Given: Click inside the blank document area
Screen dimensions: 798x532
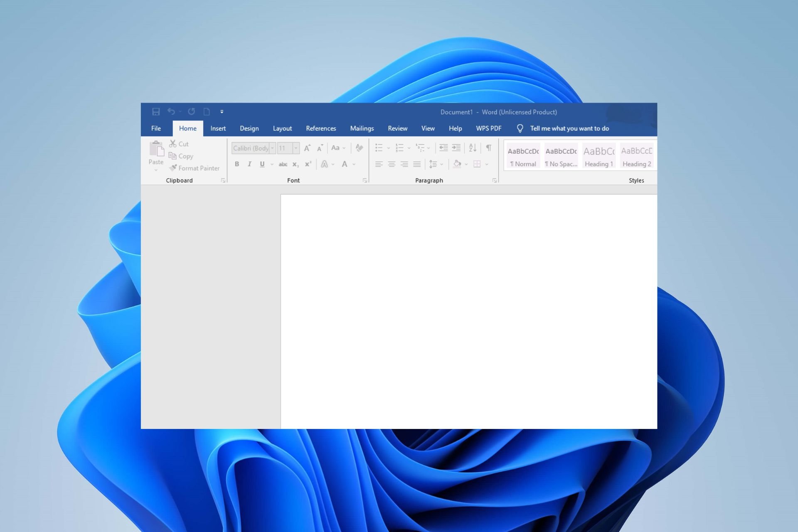Looking at the screenshot, I should (470, 309).
